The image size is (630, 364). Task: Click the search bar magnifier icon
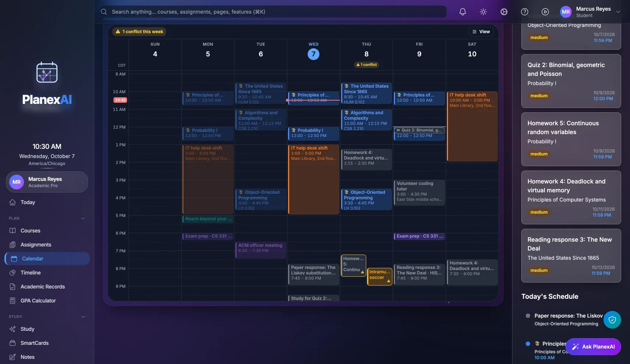point(104,12)
